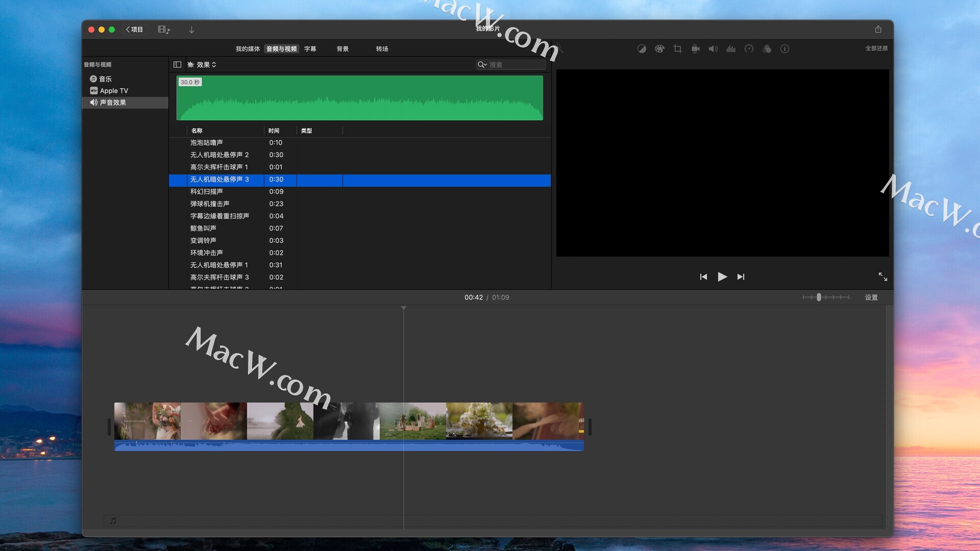
Task: Toggle fullscreen playback of the viewer
Action: [x=883, y=277]
